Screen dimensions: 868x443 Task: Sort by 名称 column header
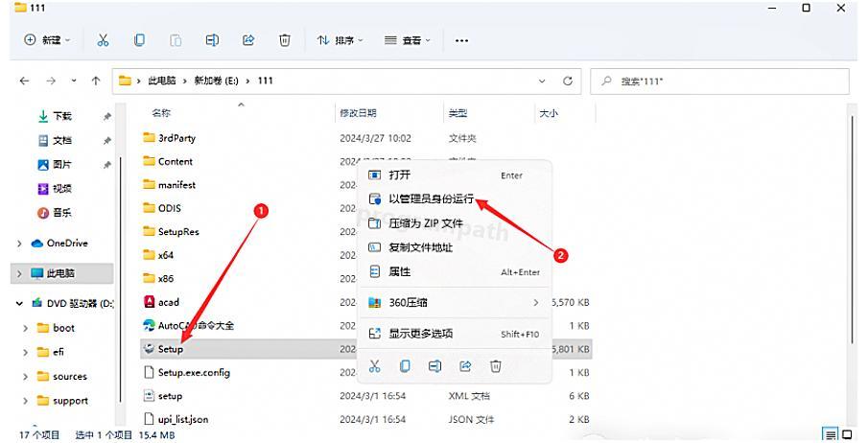tap(161, 113)
